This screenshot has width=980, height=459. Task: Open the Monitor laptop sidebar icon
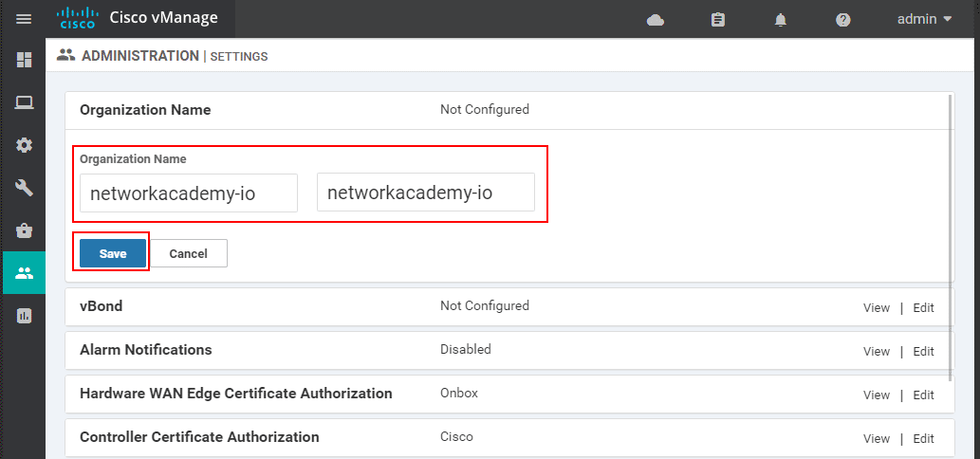click(x=24, y=102)
